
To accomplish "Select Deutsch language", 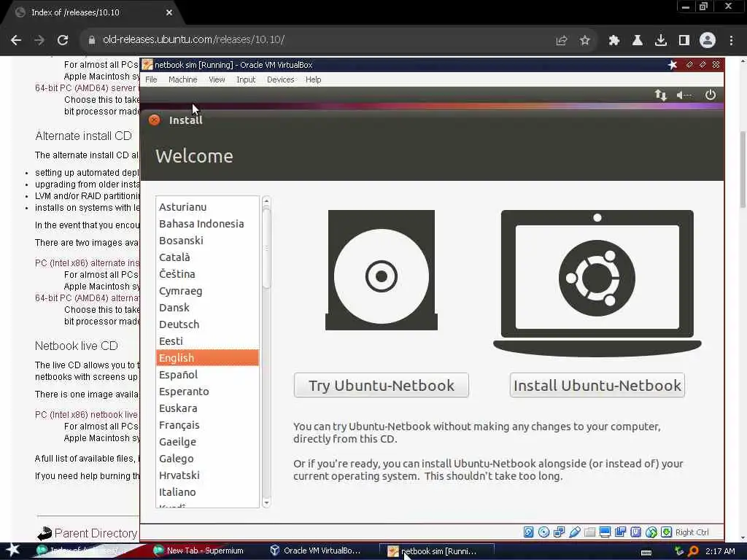I will [207, 324].
